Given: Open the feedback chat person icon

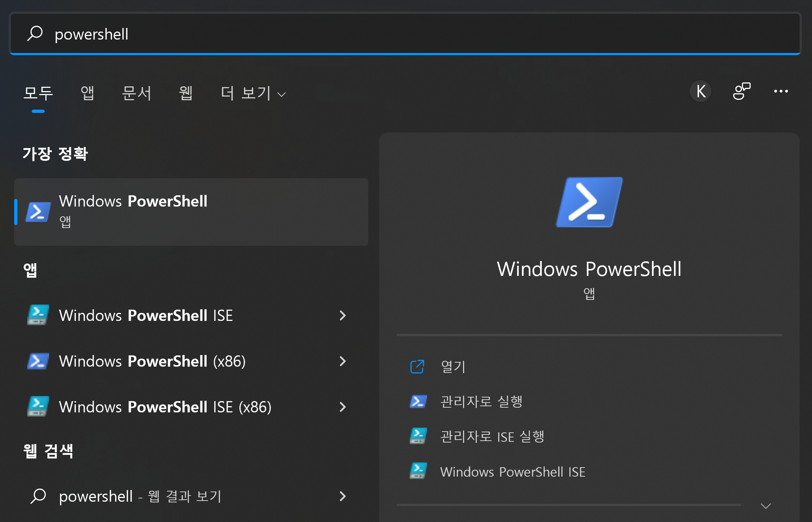Looking at the screenshot, I should [741, 91].
